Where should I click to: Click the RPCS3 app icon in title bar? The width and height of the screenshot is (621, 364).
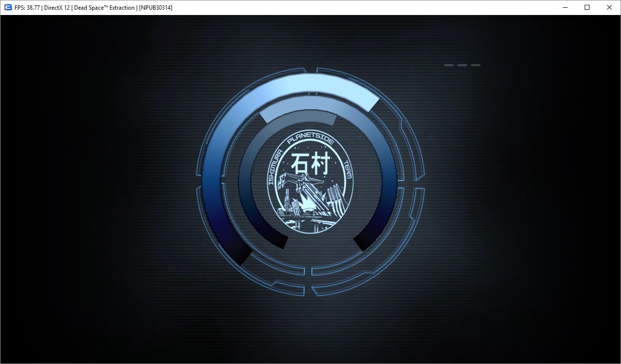coord(8,7)
